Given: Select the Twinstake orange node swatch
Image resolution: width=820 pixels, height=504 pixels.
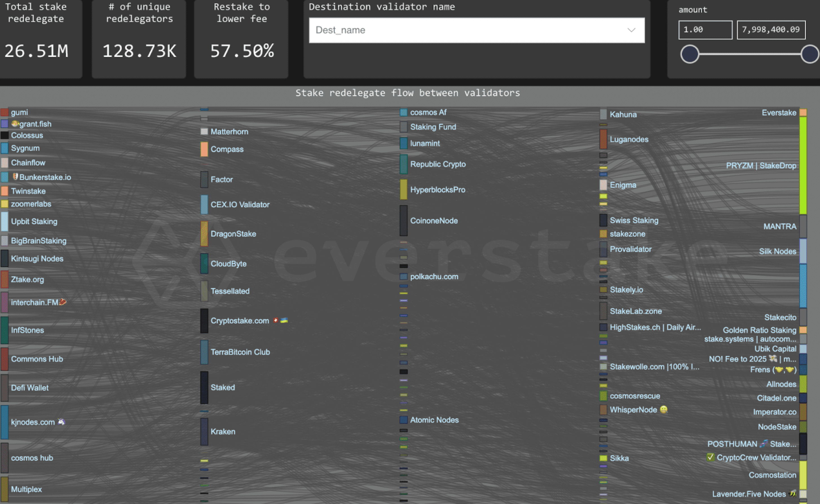Looking at the screenshot, I should tap(4, 191).
